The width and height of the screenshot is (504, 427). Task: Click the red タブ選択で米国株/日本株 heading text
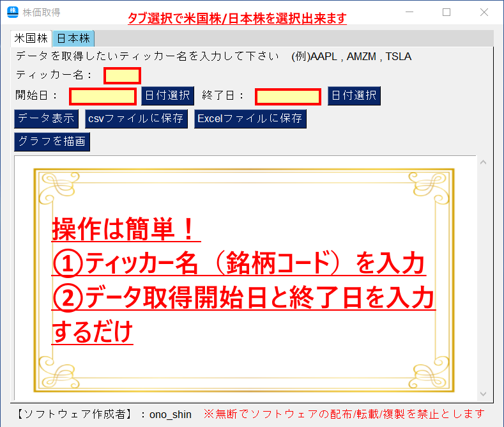pos(237,19)
